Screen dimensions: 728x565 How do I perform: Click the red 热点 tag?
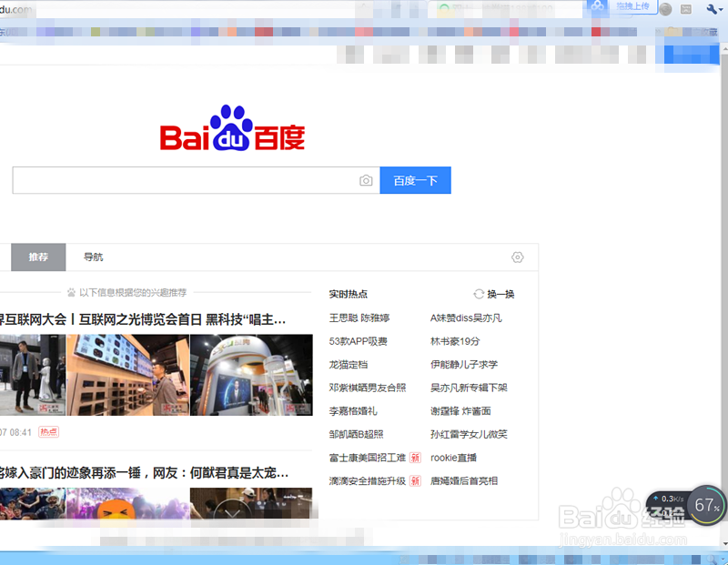coord(48,432)
